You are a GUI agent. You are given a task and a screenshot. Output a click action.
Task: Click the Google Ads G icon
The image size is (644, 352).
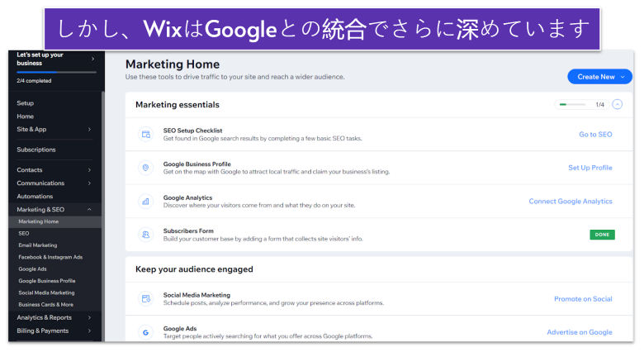(146, 332)
